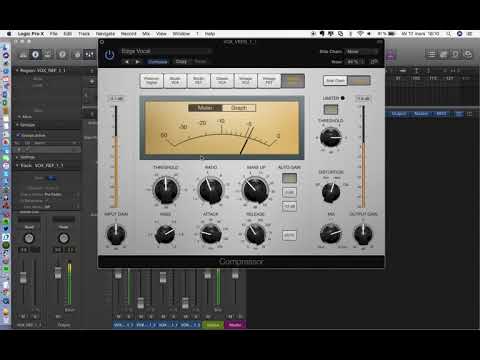This screenshot has width=480, height=360.
Task: Open the Edit menu
Action: point(68,34)
